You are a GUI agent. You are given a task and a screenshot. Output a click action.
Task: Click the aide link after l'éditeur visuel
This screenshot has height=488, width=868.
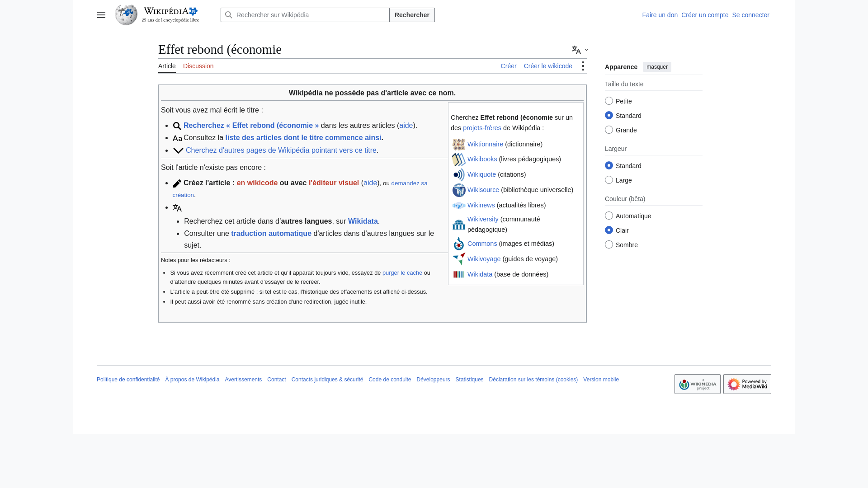point(370,183)
